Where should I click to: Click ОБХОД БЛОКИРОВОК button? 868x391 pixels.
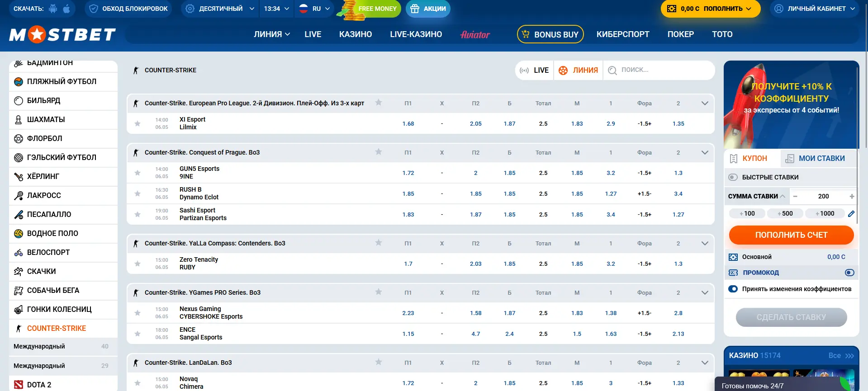[128, 9]
